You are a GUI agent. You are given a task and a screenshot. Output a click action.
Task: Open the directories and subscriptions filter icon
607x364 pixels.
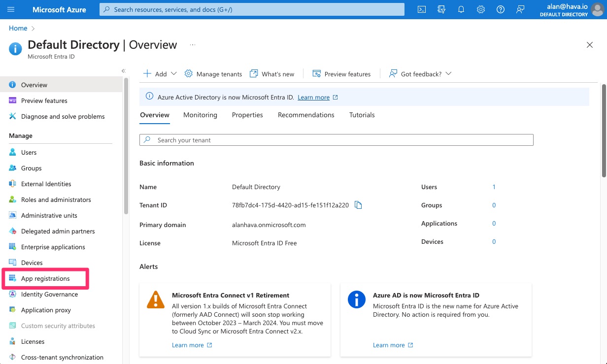pyautogui.click(x=441, y=9)
